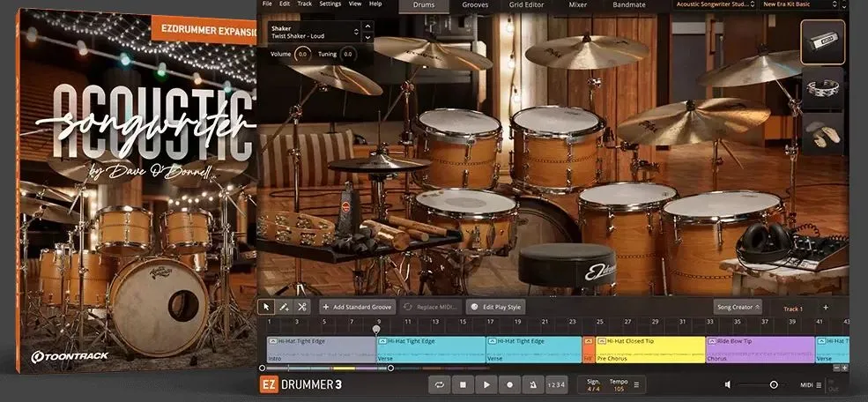Select the gray Intro song block
This screenshot has height=402, width=868.
pyautogui.click(x=321, y=350)
